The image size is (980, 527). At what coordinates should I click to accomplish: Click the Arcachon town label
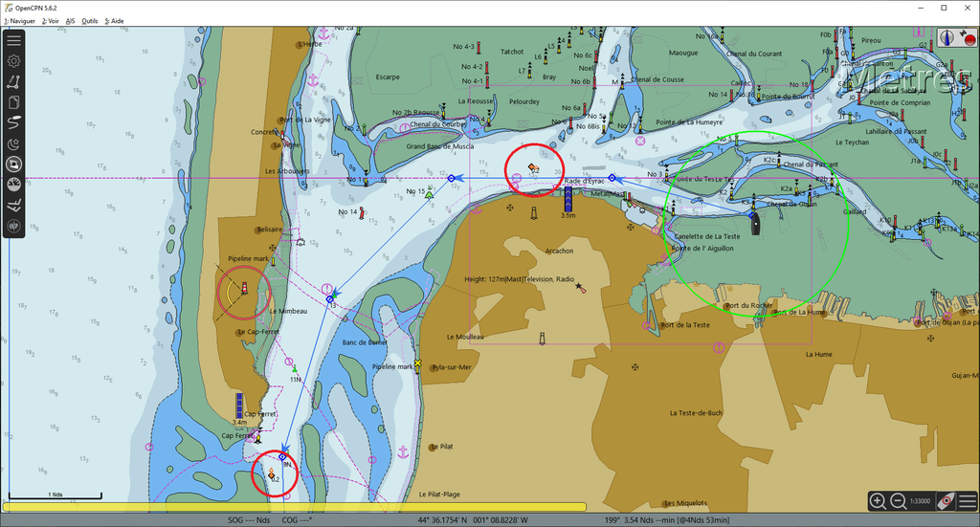pyautogui.click(x=559, y=251)
